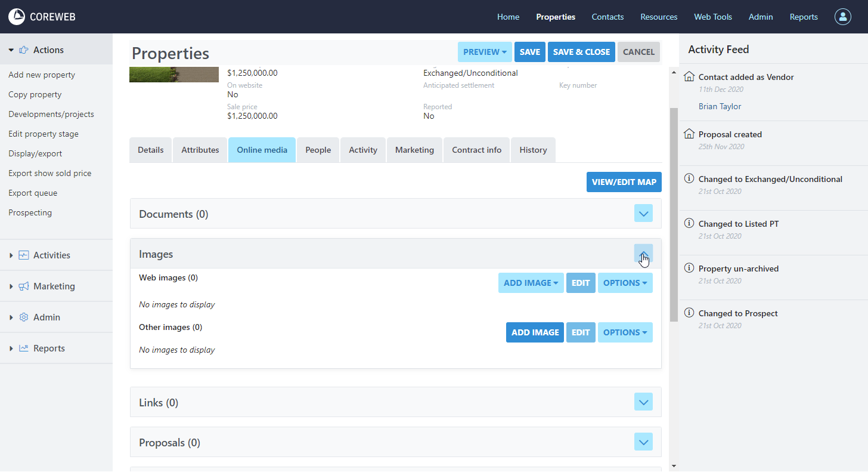
Task: Click the Admin gear icon in sidebar
Action: pyautogui.click(x=24, y=317)
